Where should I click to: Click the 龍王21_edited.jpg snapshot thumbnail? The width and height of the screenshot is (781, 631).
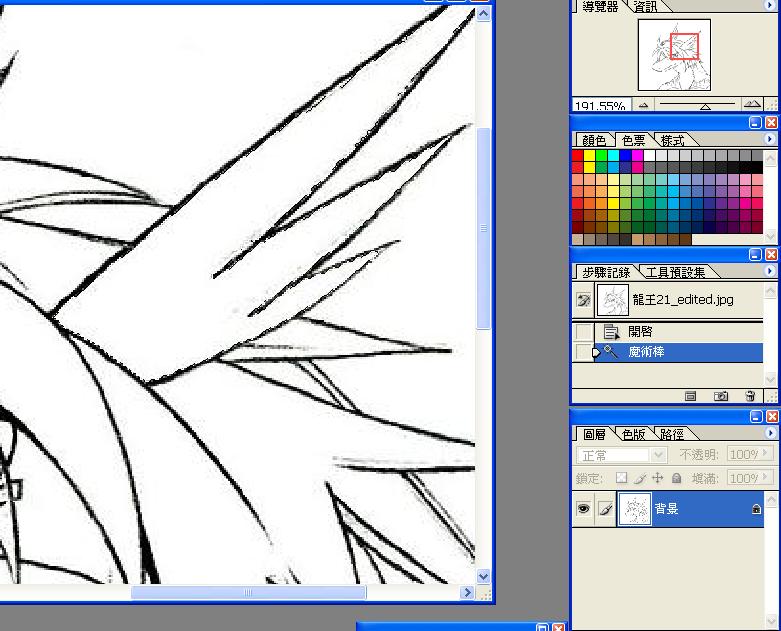[x=612, y=300]
